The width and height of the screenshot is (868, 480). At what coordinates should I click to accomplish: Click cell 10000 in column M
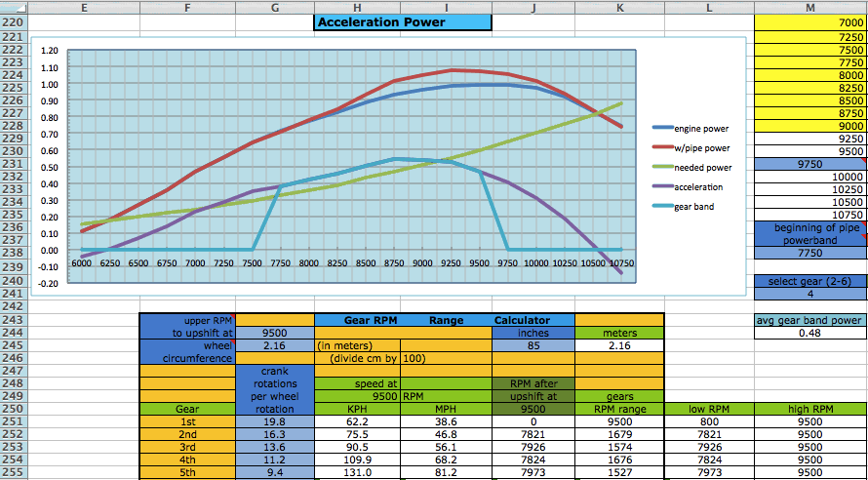(x=811, y=177)
